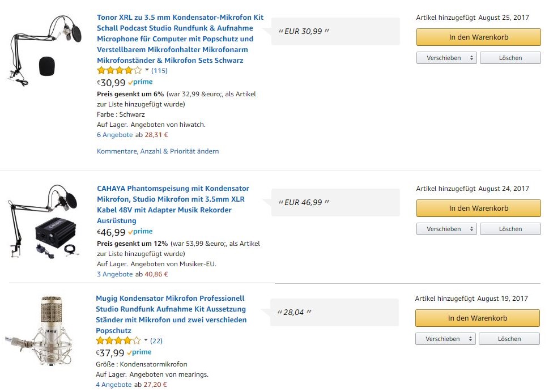549x392 pixels.
Task: Expand rating breakdown arrow for Tonor kit
Action: coord(147,70)
